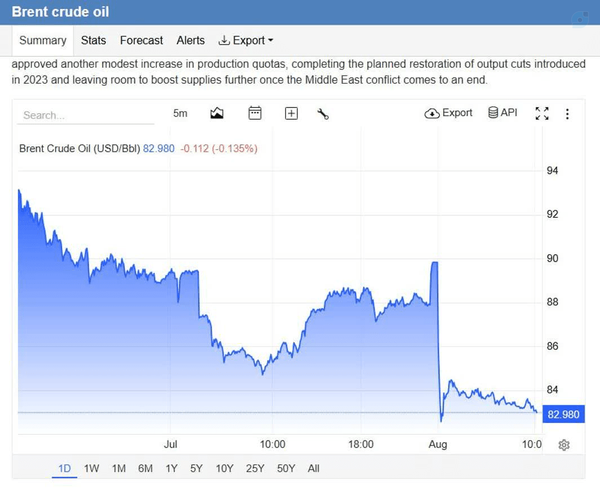Viewport: 600px width, 490px height.
Task: Open chart settings gear icon
Action: pos(564,445)
